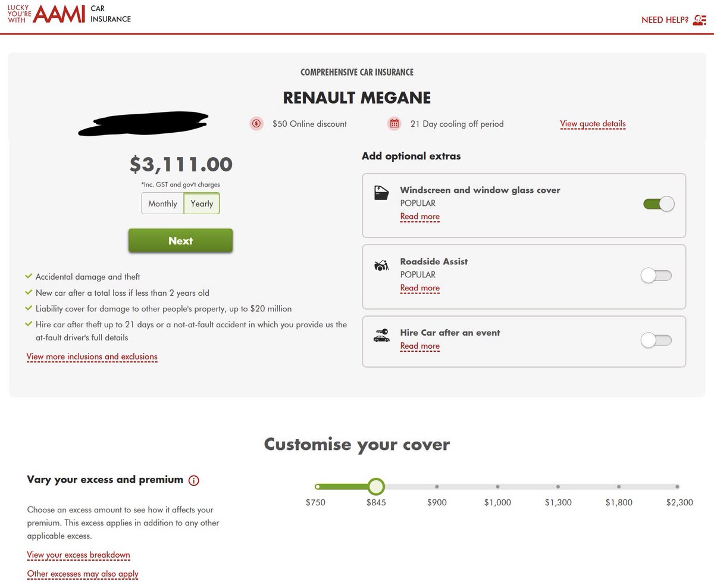714x588 pixels.
Task: Click the dollar online discount icon
Action: click(x=256, y=124)
